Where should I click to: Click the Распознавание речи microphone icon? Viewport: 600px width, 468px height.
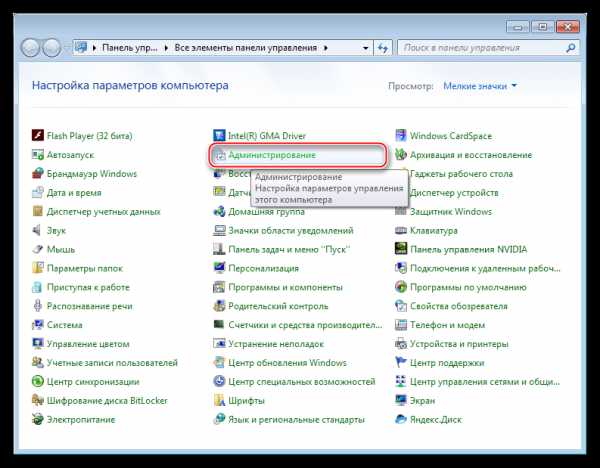38,306
